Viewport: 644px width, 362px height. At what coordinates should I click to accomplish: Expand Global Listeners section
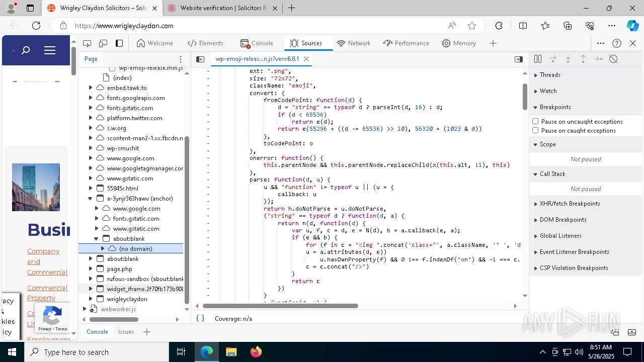coord(587,236)
